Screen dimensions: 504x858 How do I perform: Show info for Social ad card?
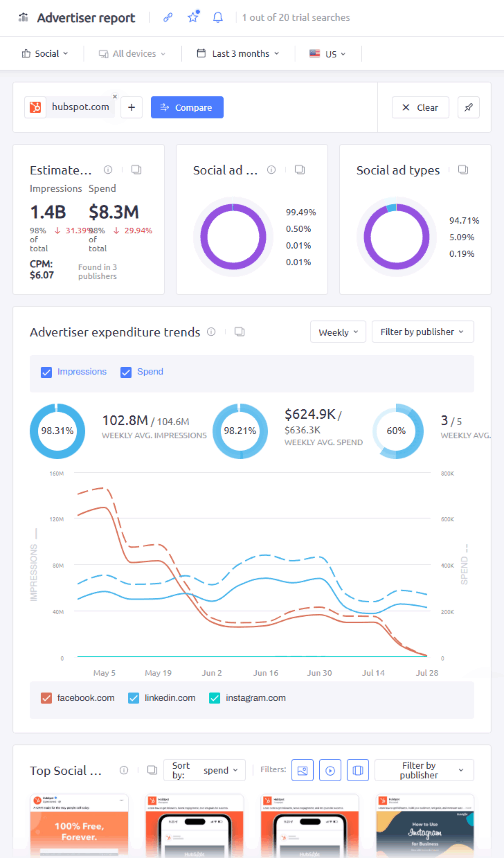[x=271, y=170]
